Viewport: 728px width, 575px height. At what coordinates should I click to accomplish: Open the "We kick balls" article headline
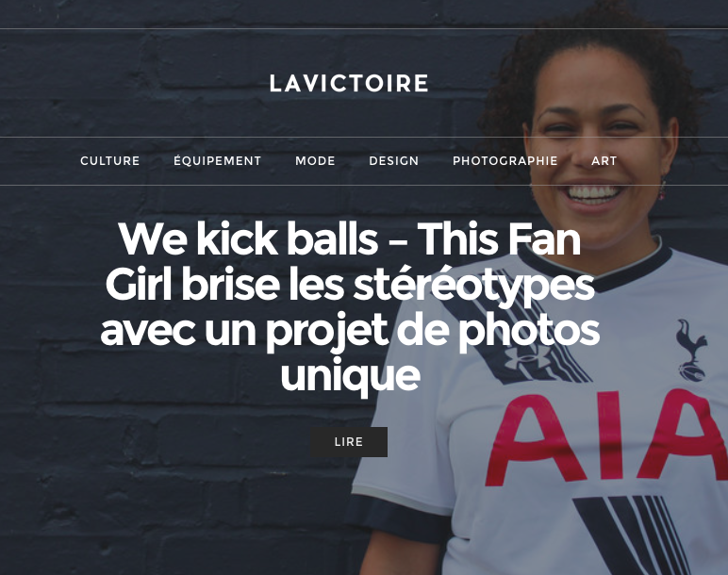point(350,306)
